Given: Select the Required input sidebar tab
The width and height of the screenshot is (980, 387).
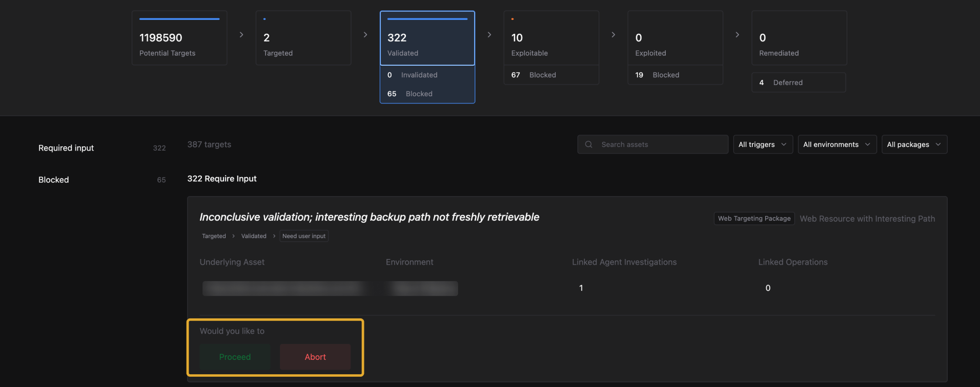Looking at the screenshot, I should coord(102,148).
